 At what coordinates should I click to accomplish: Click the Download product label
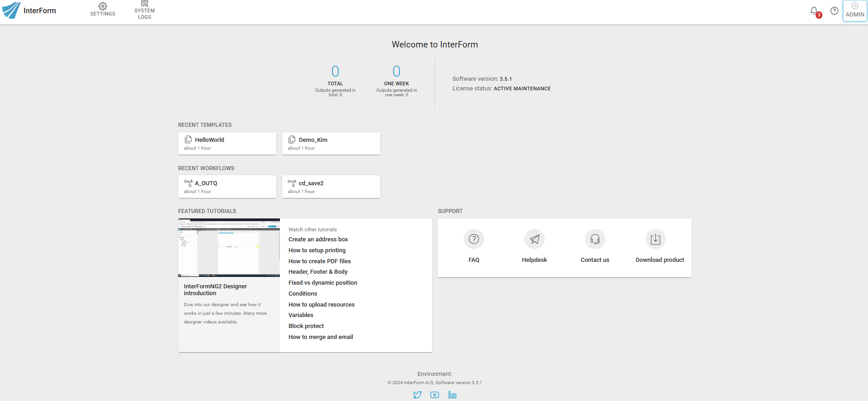pos(660,260)
